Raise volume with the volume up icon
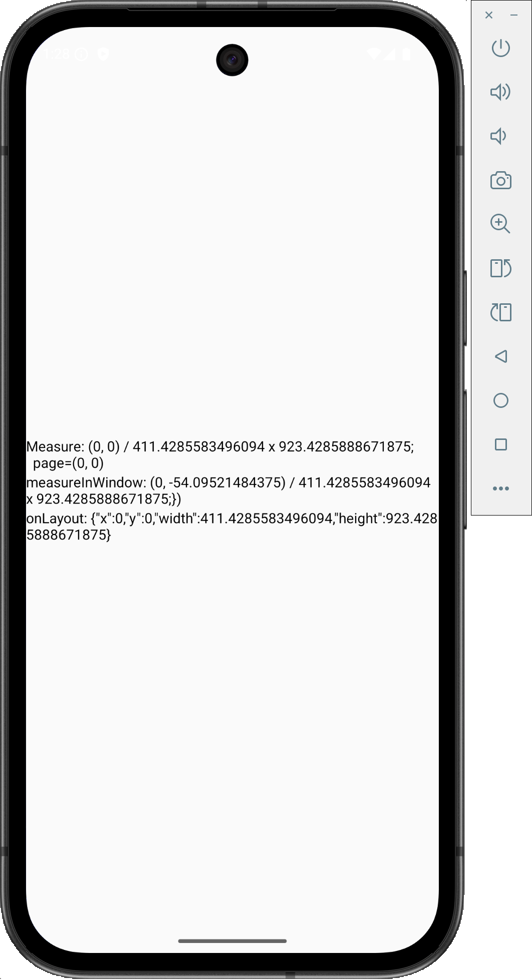532x980 pixels. 500,92
